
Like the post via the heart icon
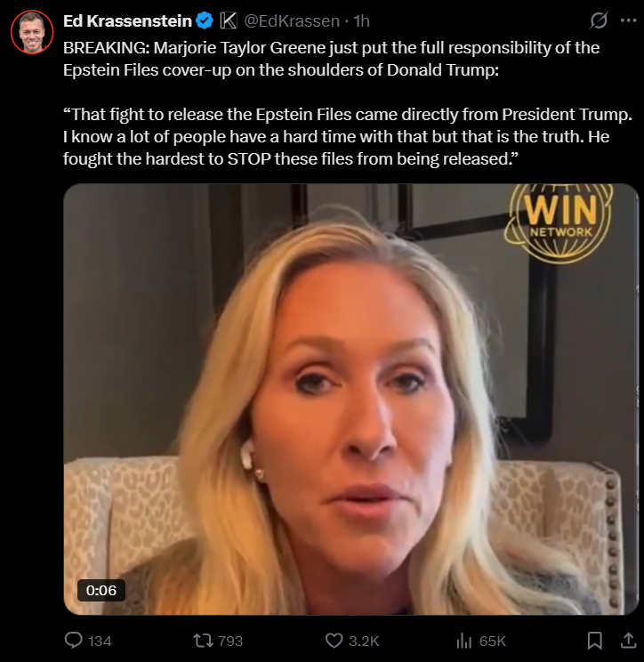click(334, 641)
